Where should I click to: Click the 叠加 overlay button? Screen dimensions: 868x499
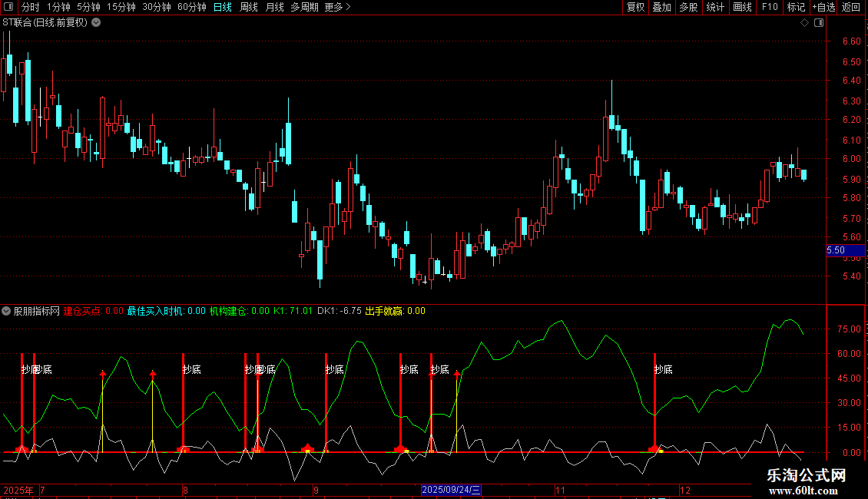tap(661, 7)
